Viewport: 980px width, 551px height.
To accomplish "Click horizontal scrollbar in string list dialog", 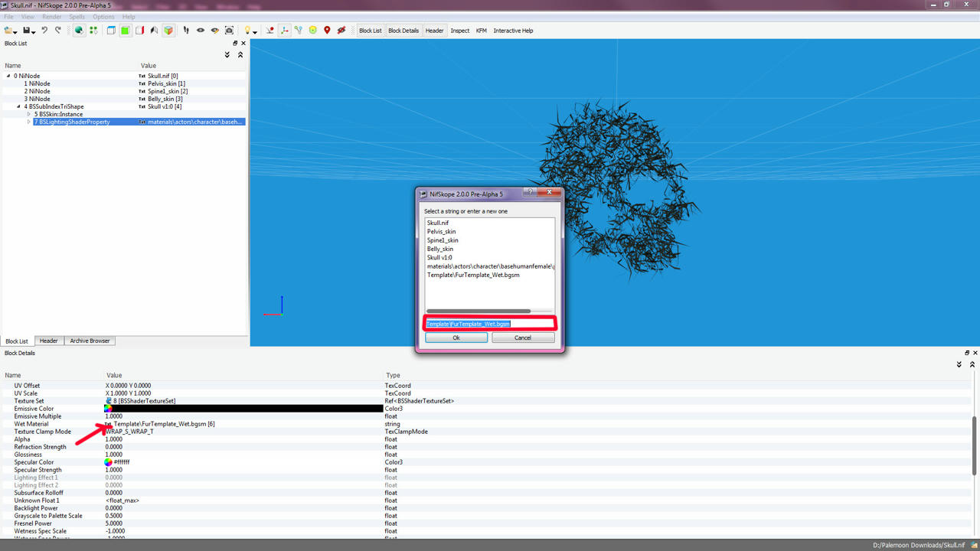I will (479, 311).
